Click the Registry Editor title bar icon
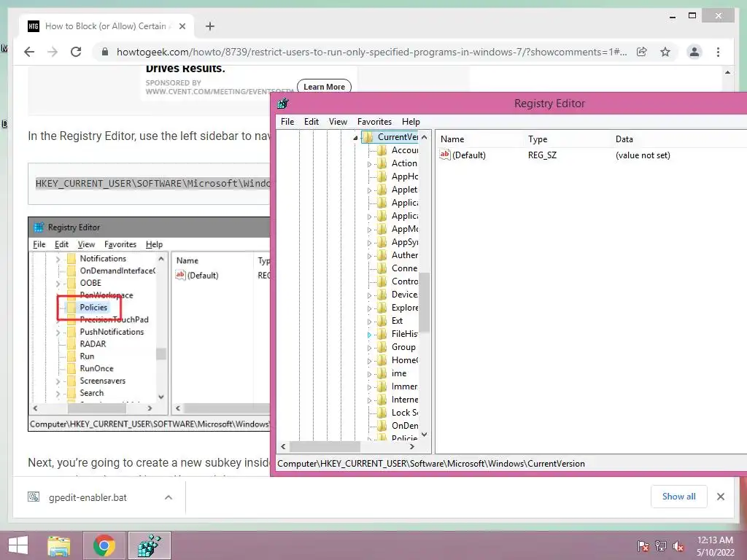 tap(283, 103)
